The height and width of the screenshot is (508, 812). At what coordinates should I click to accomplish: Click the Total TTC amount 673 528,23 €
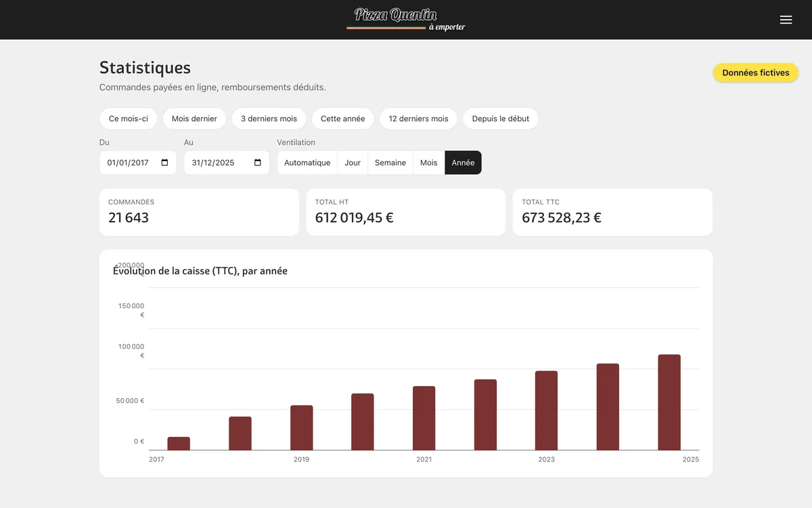[x=562, y=217]
